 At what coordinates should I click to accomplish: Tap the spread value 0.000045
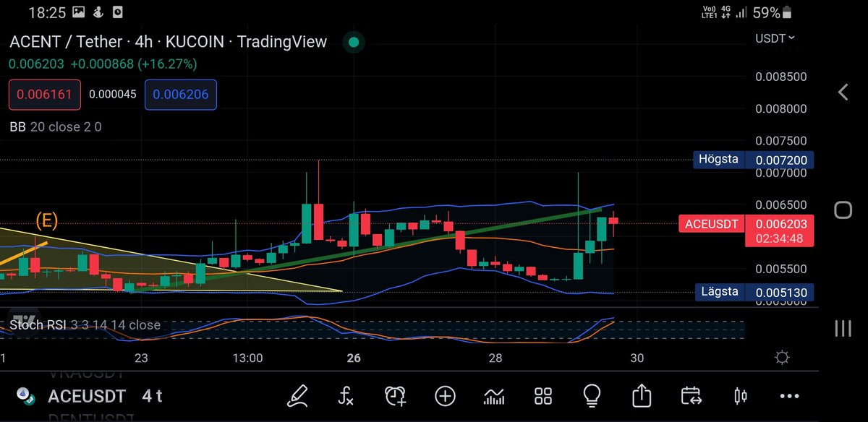coord(112,95)
